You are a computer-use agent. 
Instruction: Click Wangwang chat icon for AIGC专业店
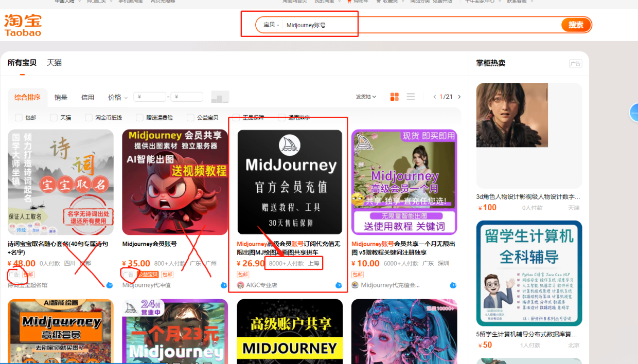[x=339, y=285]
